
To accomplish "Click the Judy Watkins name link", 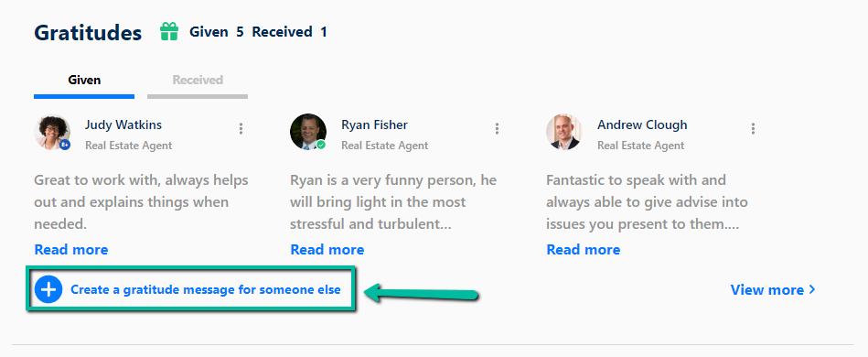I will coord(123,124).
